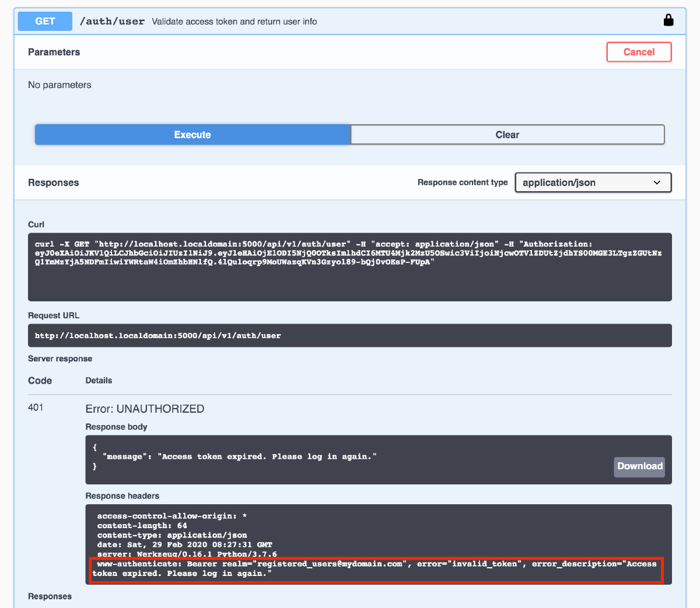Click the Responses section heading
The height and width of the screenshot is (608, 700).
point(53,182)
